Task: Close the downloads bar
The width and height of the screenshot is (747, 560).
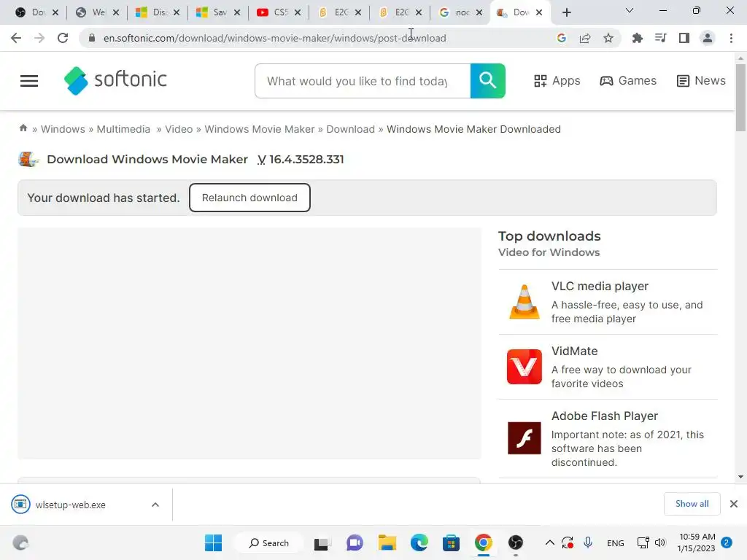Action: (734, 504)
